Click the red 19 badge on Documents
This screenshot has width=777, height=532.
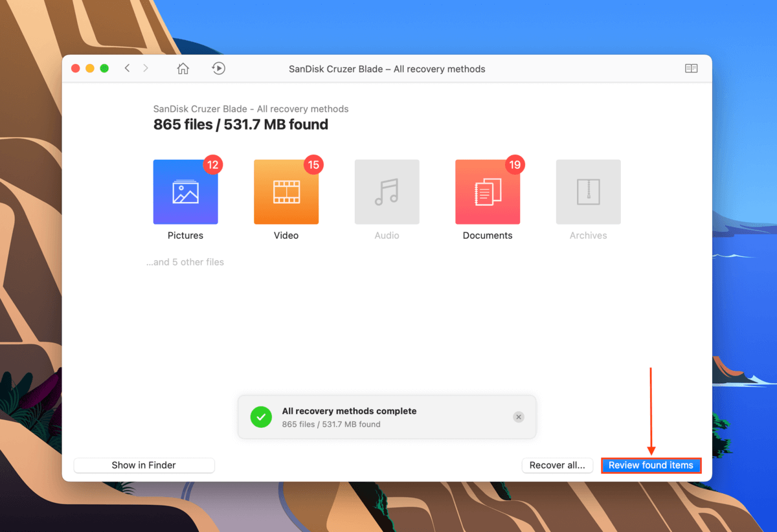[x=515, y=165]
